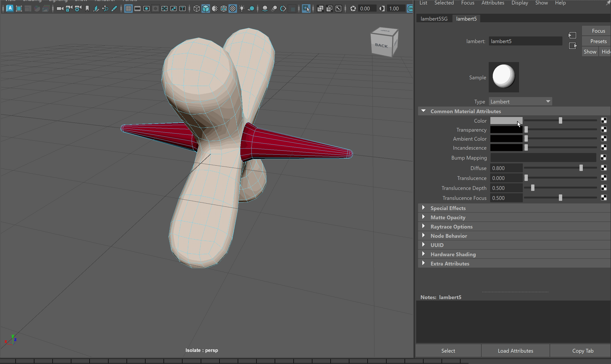
Task: Click the Bump Mapping checker button
Action: tap(604, 157)
